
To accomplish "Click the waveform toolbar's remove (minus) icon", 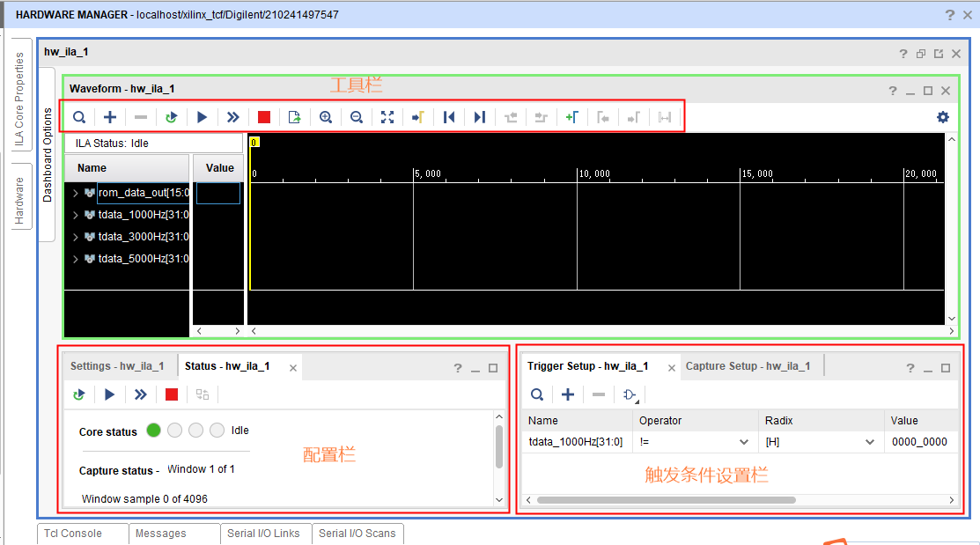I will (x=141, y=117).
